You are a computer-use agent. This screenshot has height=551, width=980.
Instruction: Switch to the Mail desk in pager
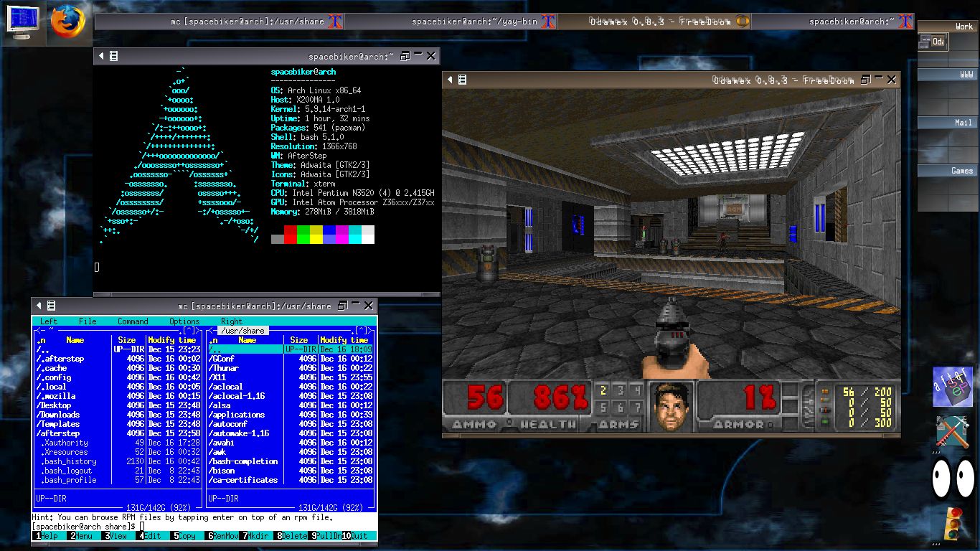[x=946, y=123]
